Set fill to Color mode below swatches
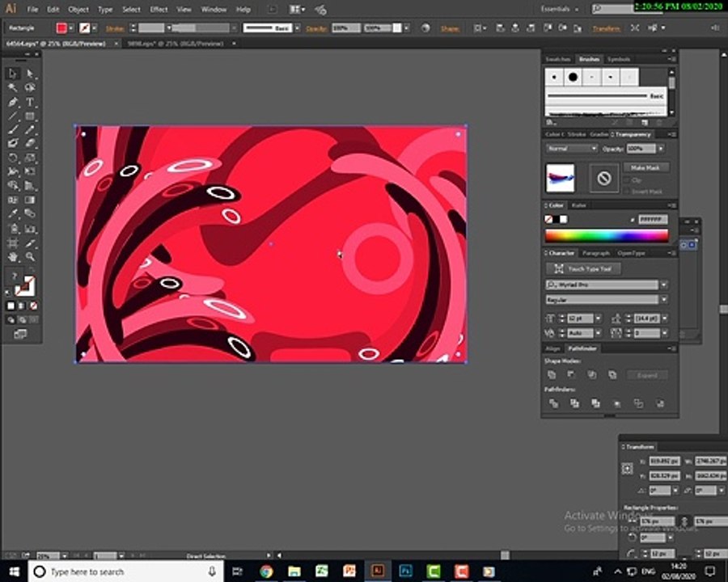This screenshot has height=582, width=728. [x=11, y=306]
